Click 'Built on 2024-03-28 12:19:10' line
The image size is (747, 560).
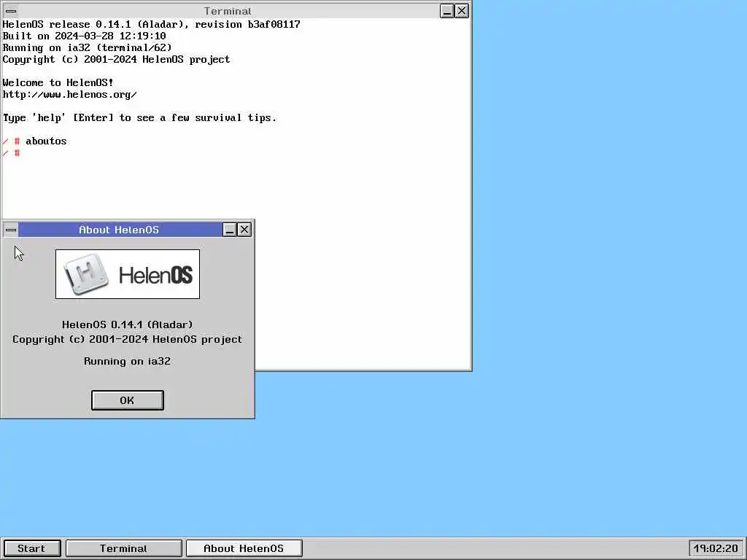click(85, 36)
